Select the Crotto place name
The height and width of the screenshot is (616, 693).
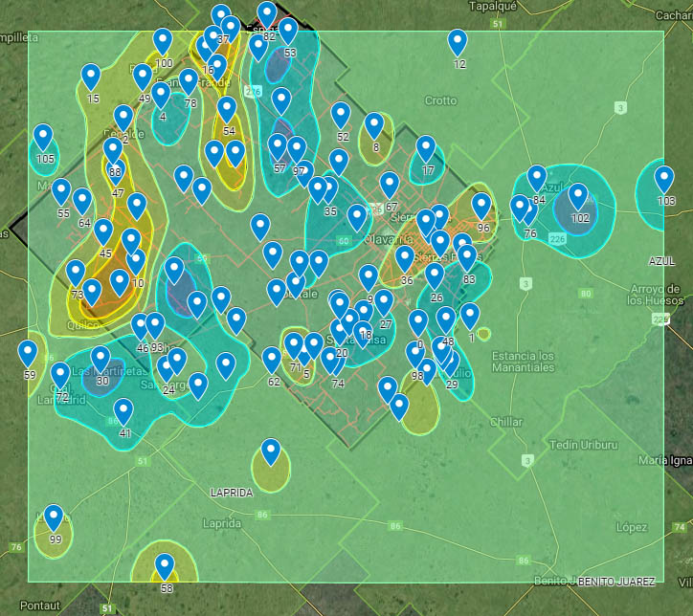coord(440,100)
